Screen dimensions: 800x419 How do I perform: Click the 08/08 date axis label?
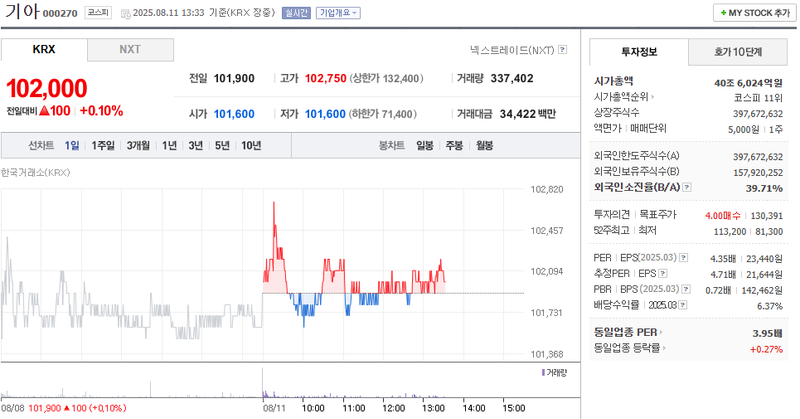point(13,408)
